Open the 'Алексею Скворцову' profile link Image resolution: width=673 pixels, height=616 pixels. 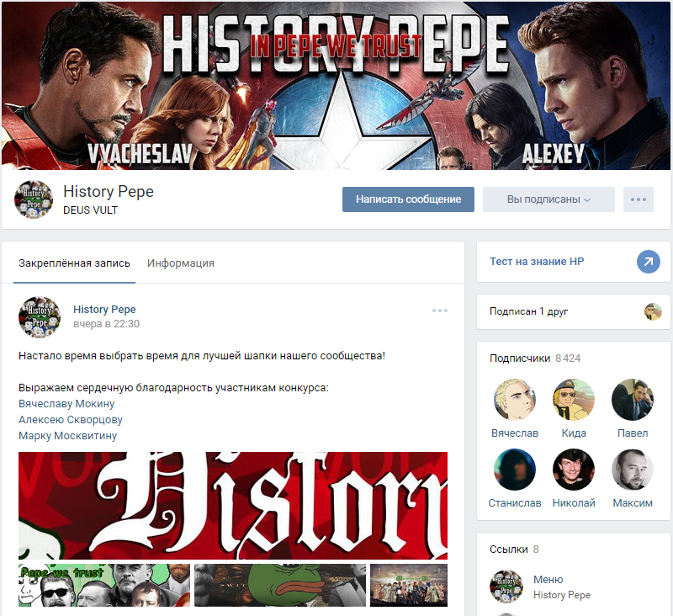coord(71,419)
